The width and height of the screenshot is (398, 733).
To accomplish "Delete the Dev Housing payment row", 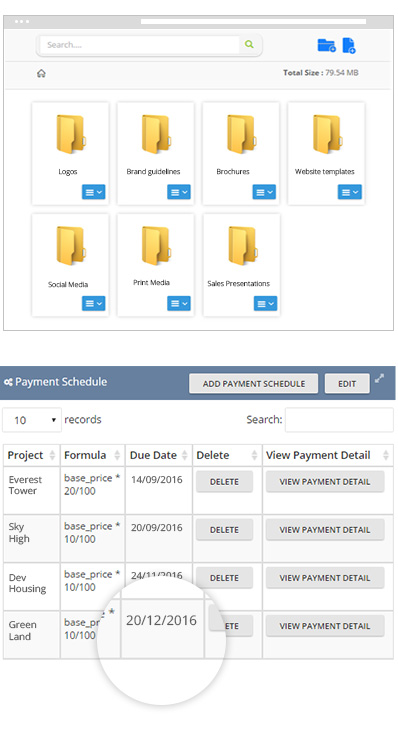I will (224, 578).
